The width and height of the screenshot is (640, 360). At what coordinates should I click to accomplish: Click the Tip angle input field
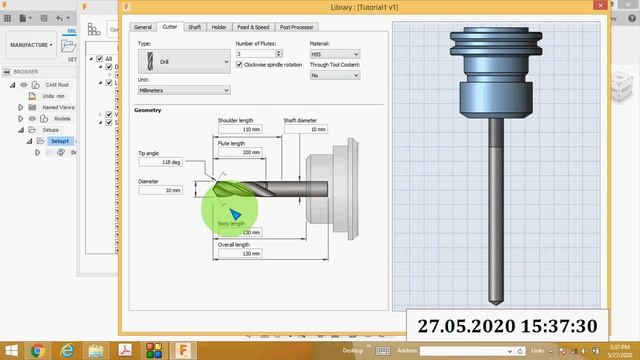[160, 162]
